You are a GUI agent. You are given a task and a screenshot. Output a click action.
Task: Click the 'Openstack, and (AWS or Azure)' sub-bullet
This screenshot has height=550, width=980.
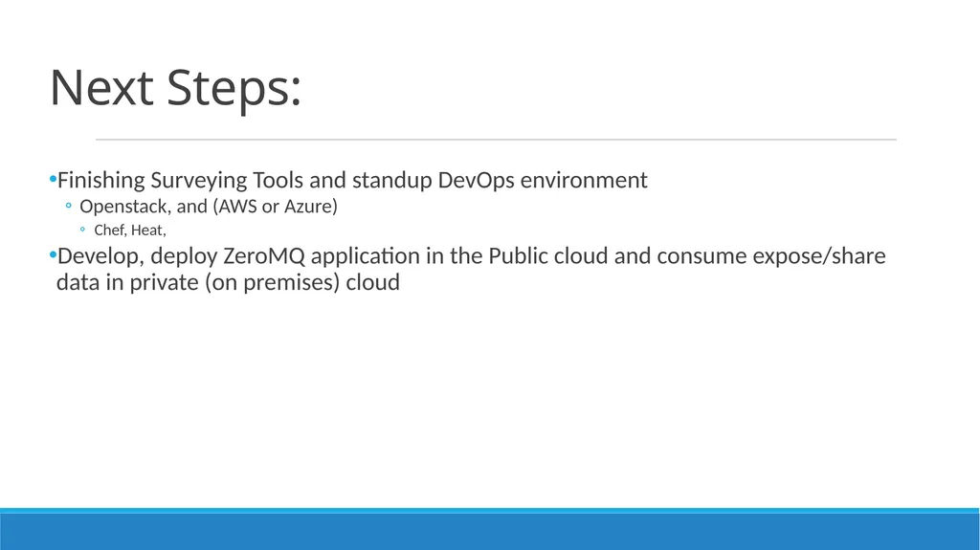coord(208,207)
